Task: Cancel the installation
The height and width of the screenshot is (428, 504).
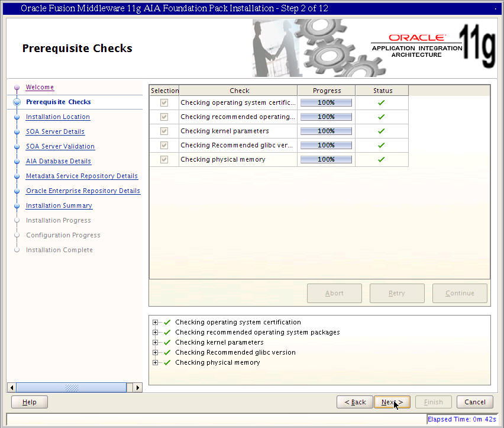Action: 475,402
